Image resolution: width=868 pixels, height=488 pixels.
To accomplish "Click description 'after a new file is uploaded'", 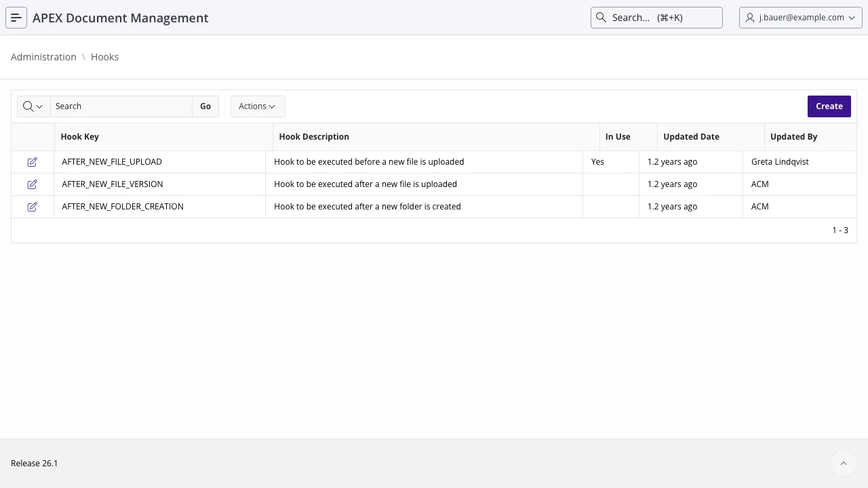I will [366, 184].
